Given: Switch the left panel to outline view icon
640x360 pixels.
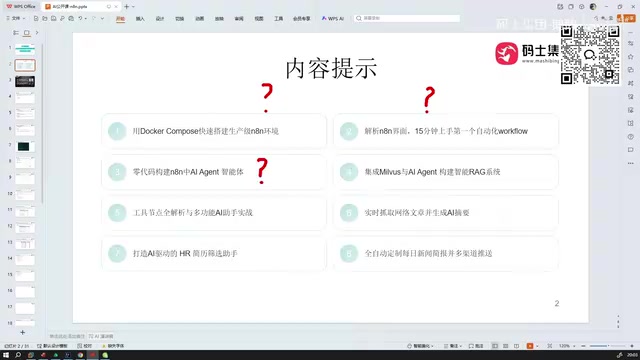Looking at the screenshot, I should pos(16,33).
